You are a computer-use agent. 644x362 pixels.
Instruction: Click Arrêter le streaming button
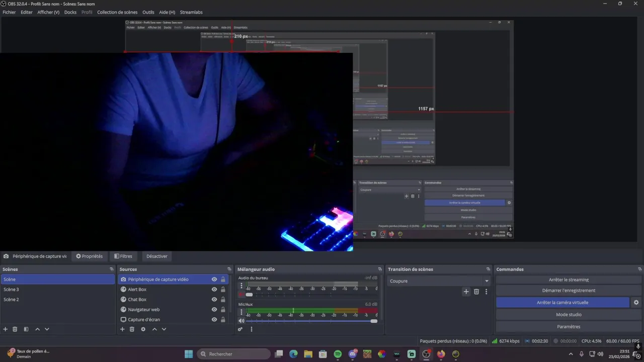(x=569, y=280)
